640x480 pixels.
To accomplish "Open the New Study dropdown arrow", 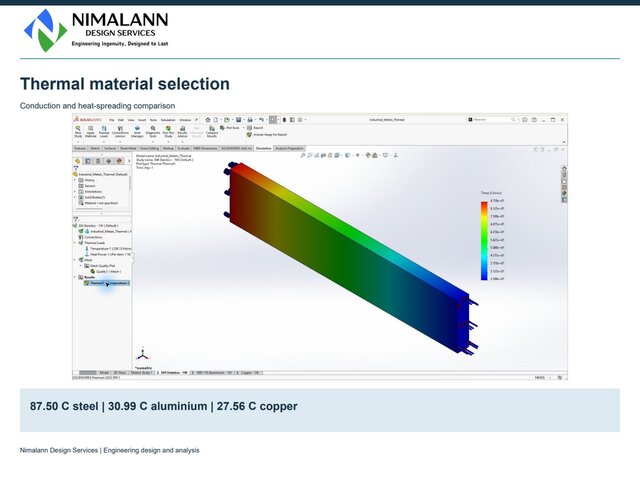I will pyautogui.click(x=78, y=142).
